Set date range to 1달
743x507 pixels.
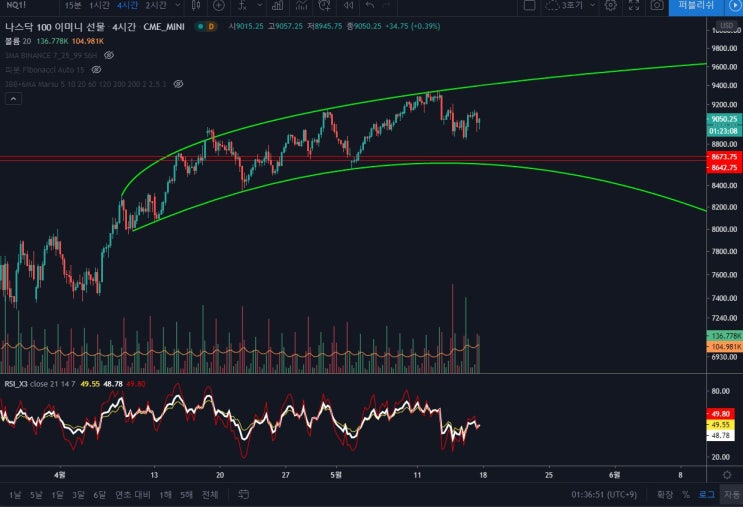pyautogui.click(x=57, y=495)
